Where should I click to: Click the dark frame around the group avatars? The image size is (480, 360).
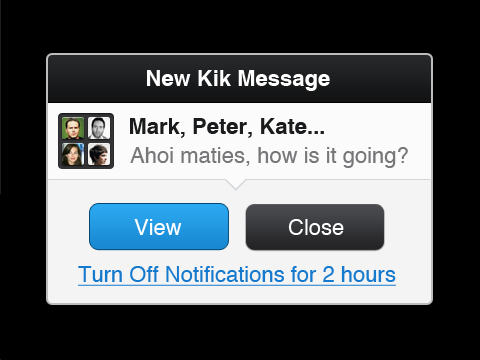click(x=86, y=141)
